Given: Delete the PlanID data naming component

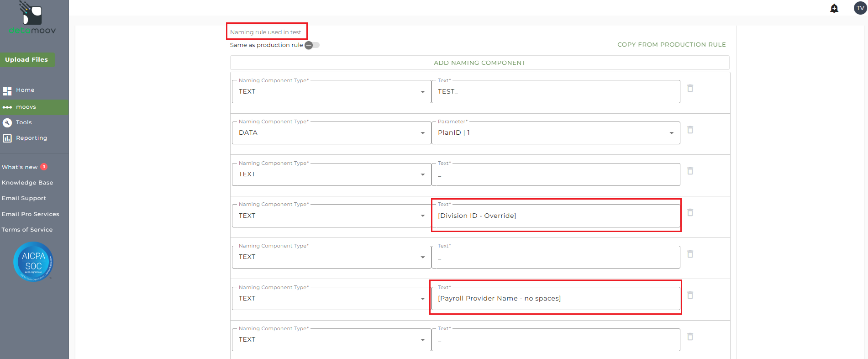Looking at the screenshot, I should click(690, 130).
